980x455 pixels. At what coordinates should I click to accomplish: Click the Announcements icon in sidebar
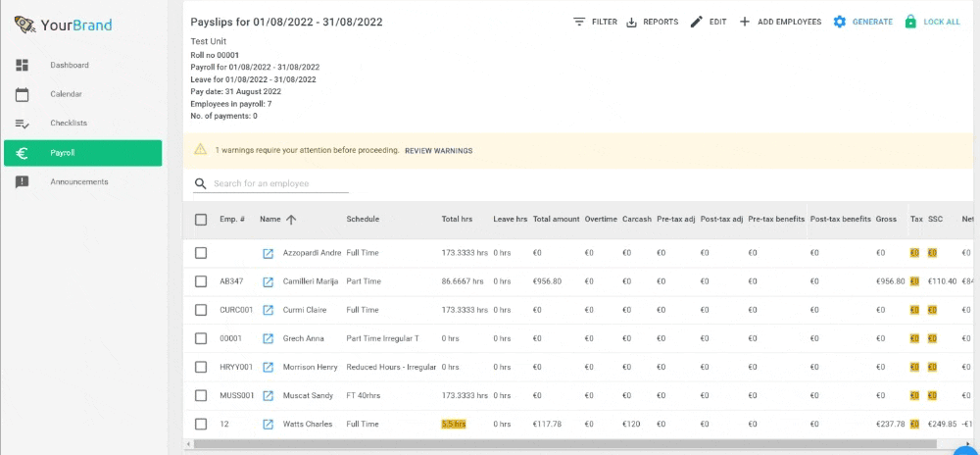click(22, 181)
